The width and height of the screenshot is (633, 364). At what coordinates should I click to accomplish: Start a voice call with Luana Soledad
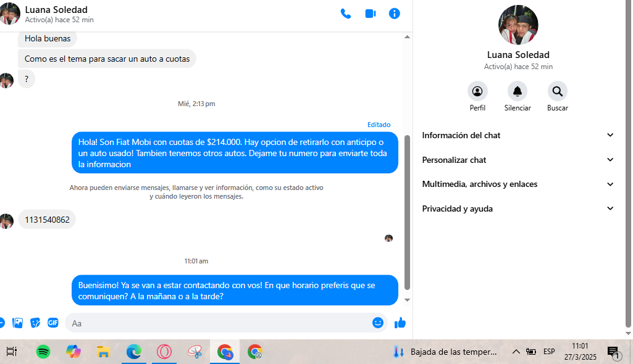(346, 14)
